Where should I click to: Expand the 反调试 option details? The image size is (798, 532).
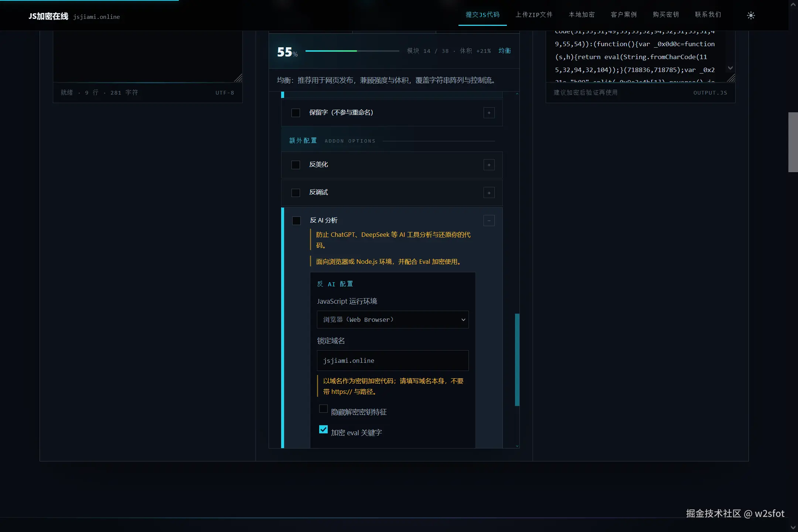point(489,192)
